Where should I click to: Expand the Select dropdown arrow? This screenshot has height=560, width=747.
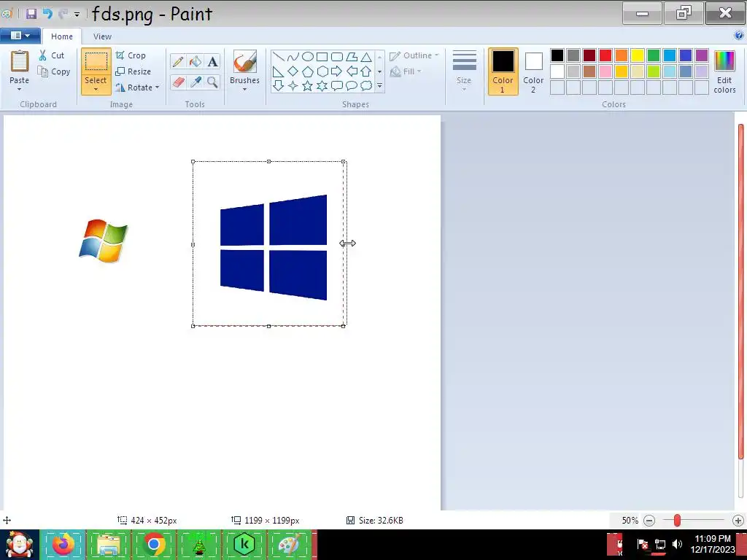(x=96, y=90)
